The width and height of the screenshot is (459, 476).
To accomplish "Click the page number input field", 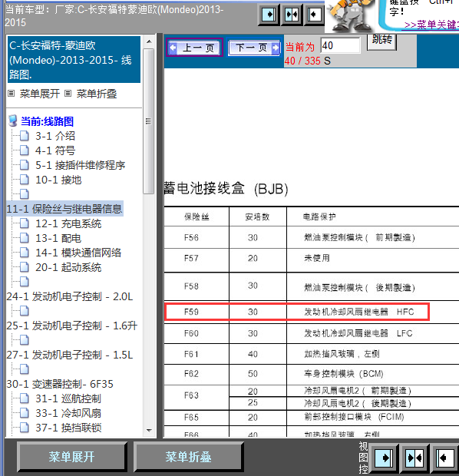I will point(340,45).
